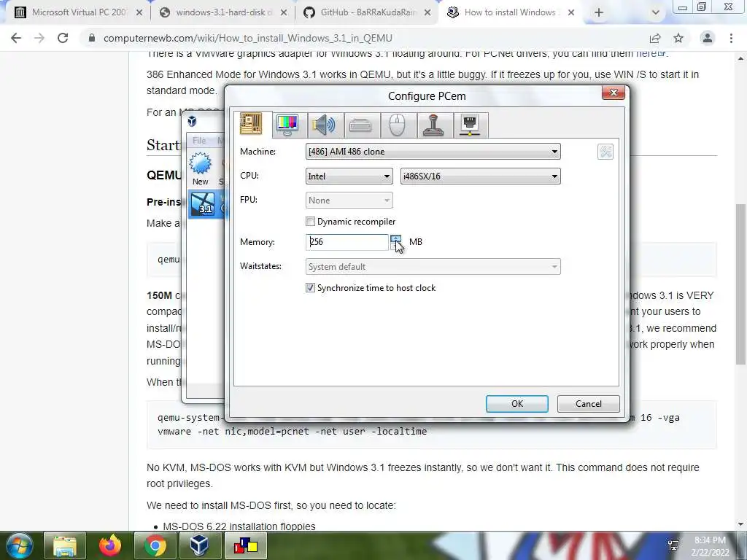Click the New machine icon in VirtualBox window
Image resolution: width=747 pixels, height=560 pixels.
[200, 168]
